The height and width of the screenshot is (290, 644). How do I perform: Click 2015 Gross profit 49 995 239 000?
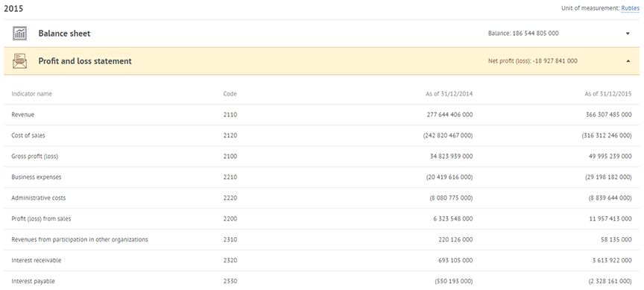click(610, 156)
